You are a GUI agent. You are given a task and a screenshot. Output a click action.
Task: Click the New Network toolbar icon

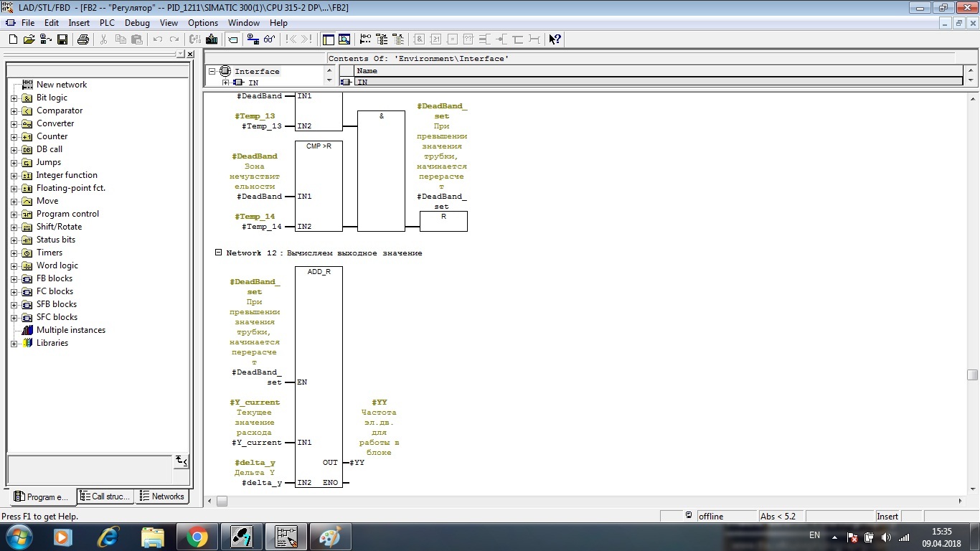(365, 39)
